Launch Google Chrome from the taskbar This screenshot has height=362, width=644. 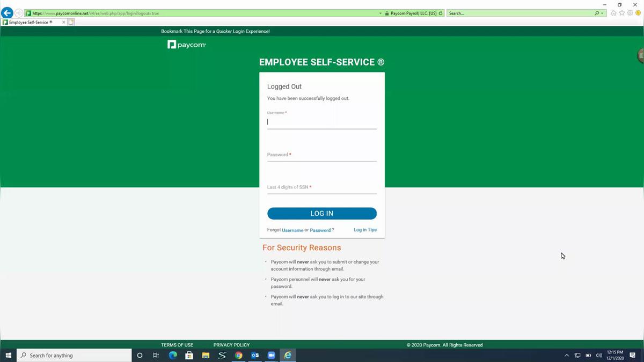click(238, 355)
